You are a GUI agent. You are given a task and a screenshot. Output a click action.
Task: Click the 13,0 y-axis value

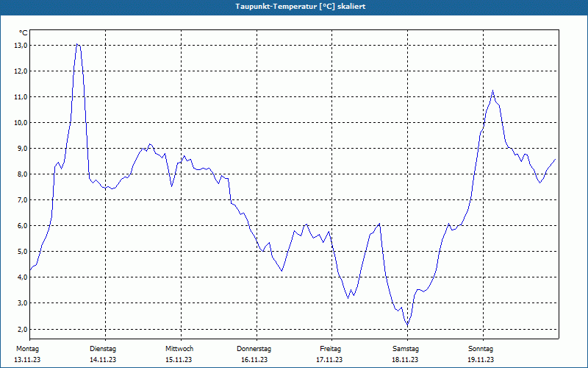click(x=21, y=46)
